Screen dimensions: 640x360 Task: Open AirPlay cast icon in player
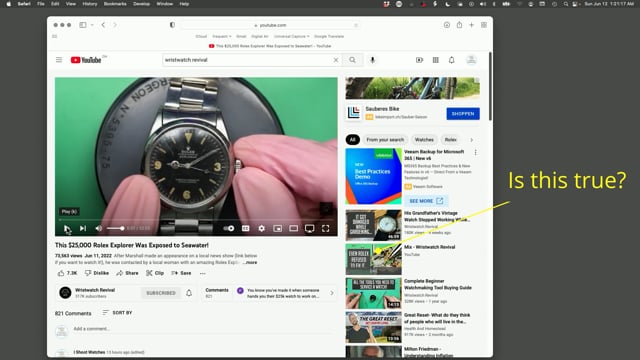[x=309, y=229]
